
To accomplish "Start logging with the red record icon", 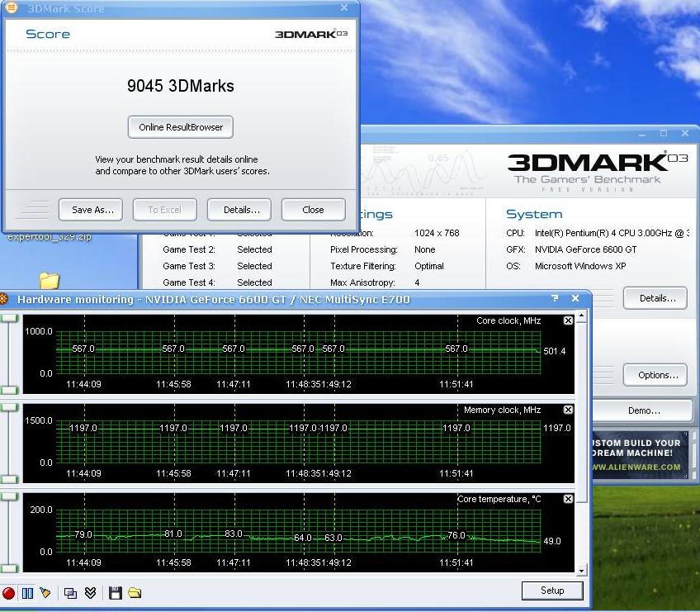I will (x=8, y=593).
